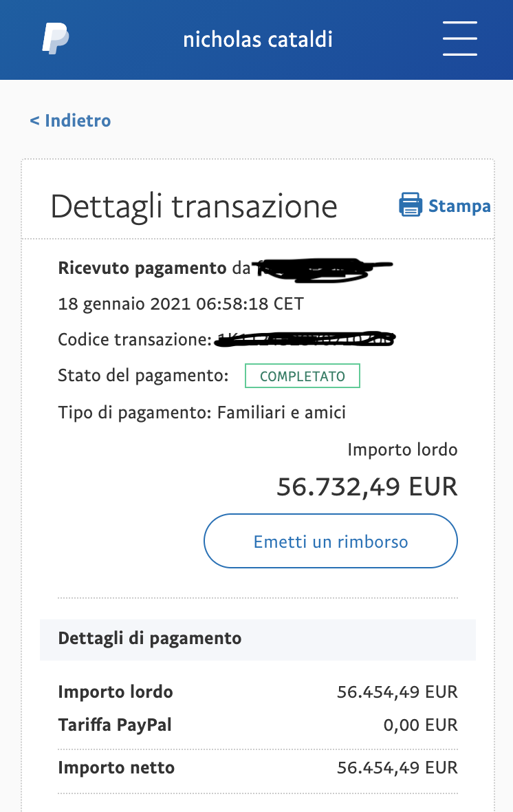Click the COMPLETATO status badge
The width and height of the screenshot is (513, 812).
click(303, 376)
